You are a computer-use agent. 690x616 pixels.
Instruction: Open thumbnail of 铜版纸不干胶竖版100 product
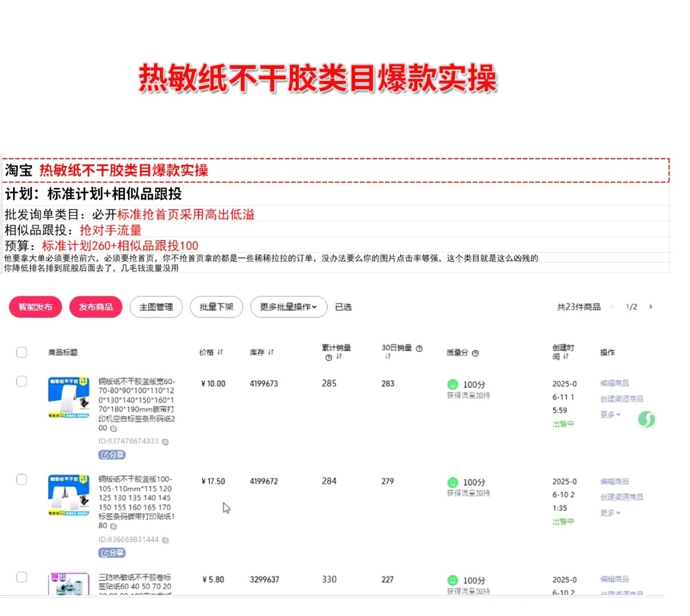coord(68,496)
